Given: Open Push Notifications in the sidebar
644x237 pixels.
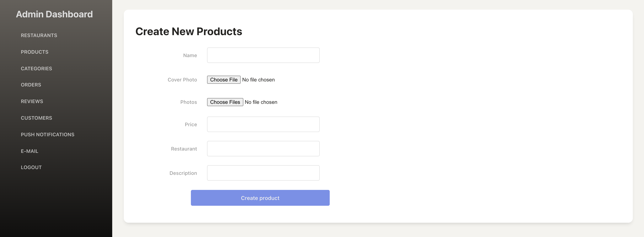Looking at the screenshot, I should point(47,134).
